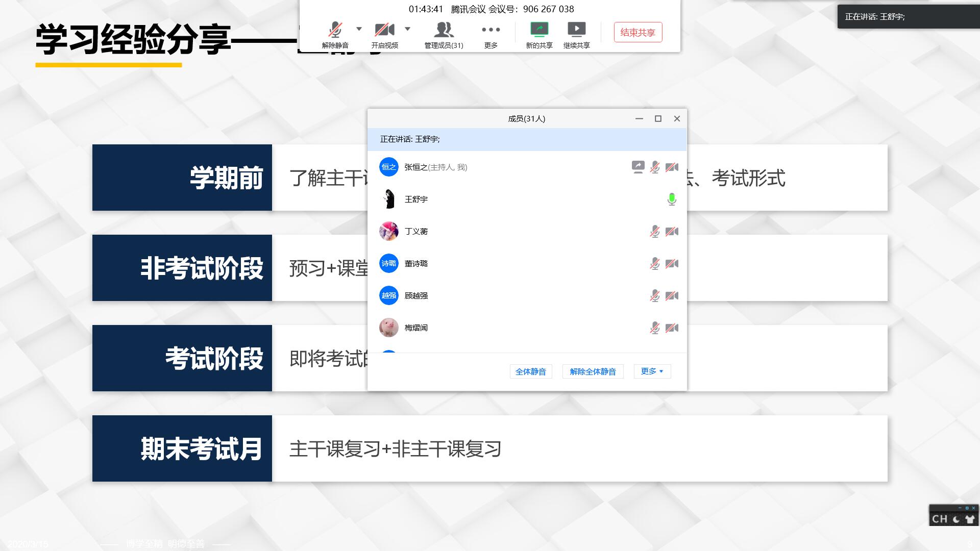Open the More dropdown in members panel
The image size is (980, 551).
tap(652, 371)
